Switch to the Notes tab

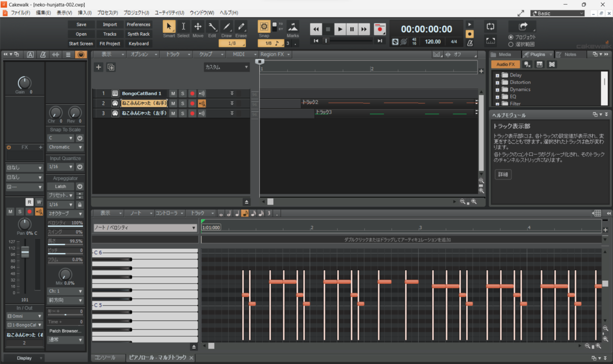pyautogui.click(x=570, y=55)
